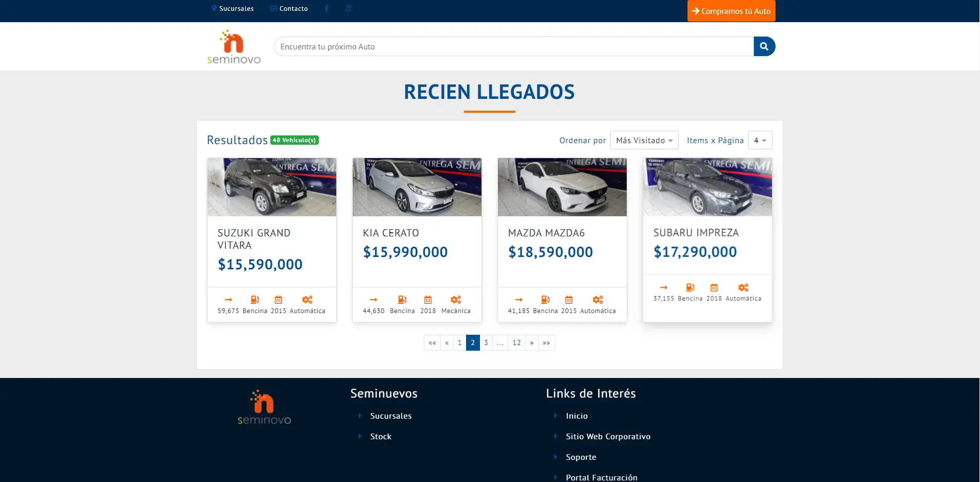Screen dimensions: 980x482
Task: Select Sitio Web Corporativo footer link
Action: tap(608, 437)
